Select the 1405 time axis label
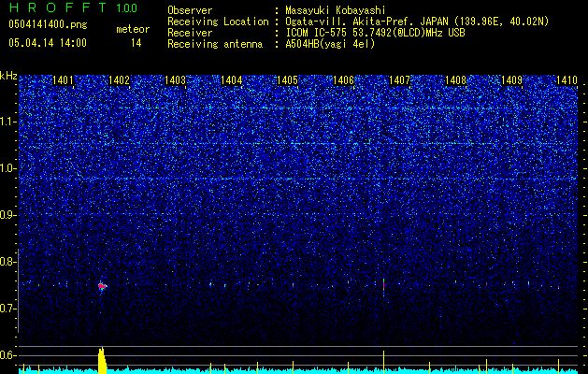Image resolution: width=588 pixels, height=374 pixels. (x=287, y=79)
